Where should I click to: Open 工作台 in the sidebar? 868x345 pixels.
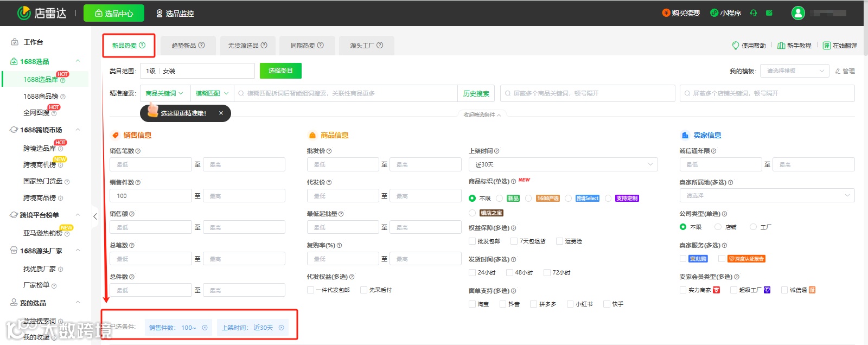click(x=33, y=42)
